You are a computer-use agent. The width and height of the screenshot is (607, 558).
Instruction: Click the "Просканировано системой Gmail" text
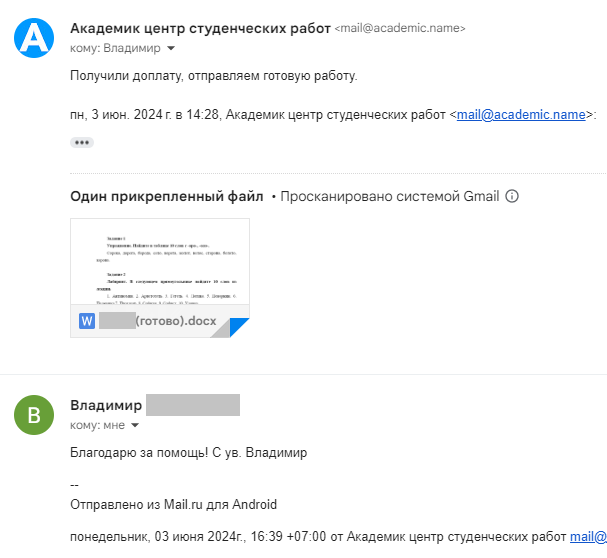[389, 196]
